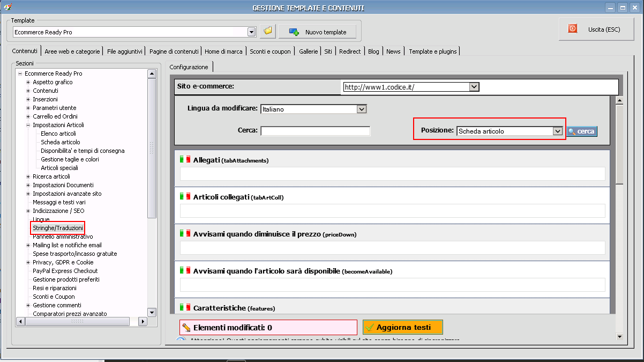Select Stringhe/Traduzioni in the tree
Image resolution: width=644 pixels, height=362 pixels.
tap(58, 228)
